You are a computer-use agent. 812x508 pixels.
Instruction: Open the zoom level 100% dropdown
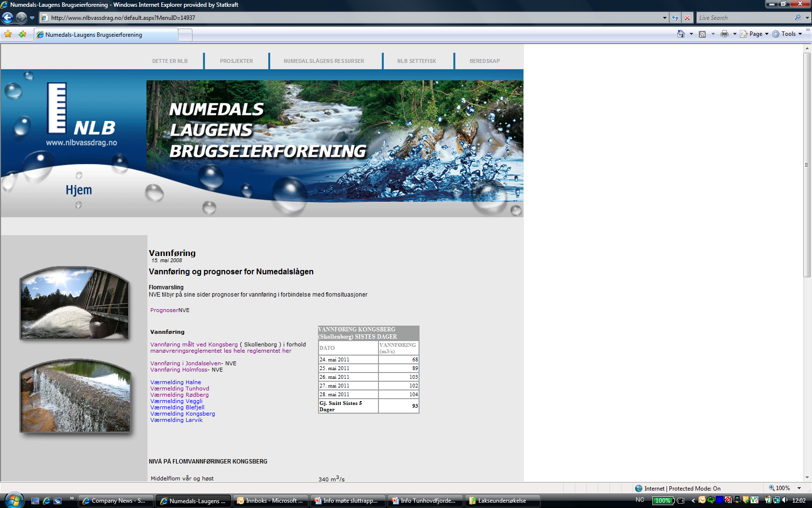(x=799, y=488)
